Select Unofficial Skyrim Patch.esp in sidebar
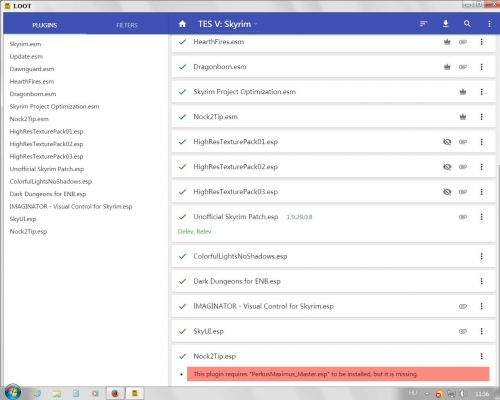 47,169
